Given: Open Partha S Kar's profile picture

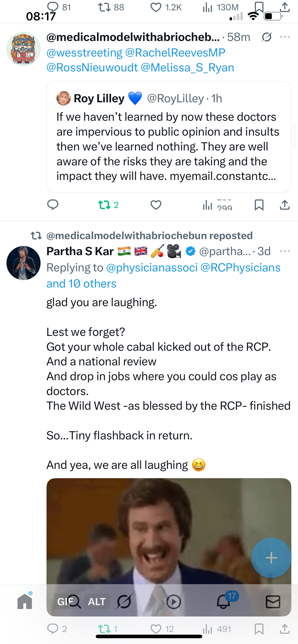Looking at the screenshot, I should click(24, 263).
